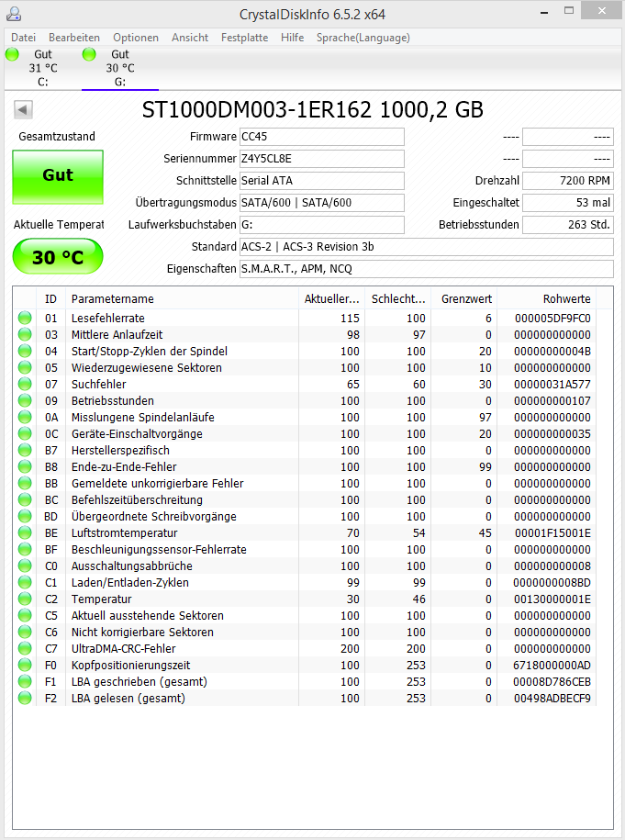
Task: Click status dot for Laden/Entladen-Zyklen row
Action: click(25, 582)
